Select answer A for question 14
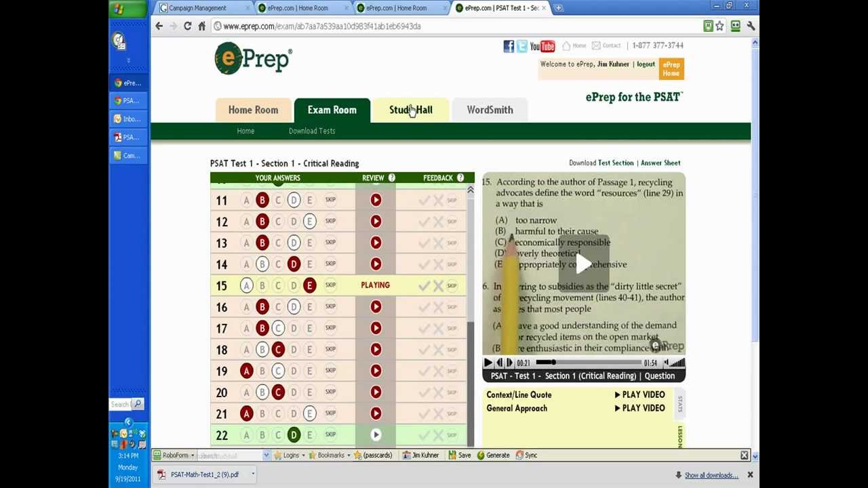This screenshot has height=488, width=868. [246, 264]
